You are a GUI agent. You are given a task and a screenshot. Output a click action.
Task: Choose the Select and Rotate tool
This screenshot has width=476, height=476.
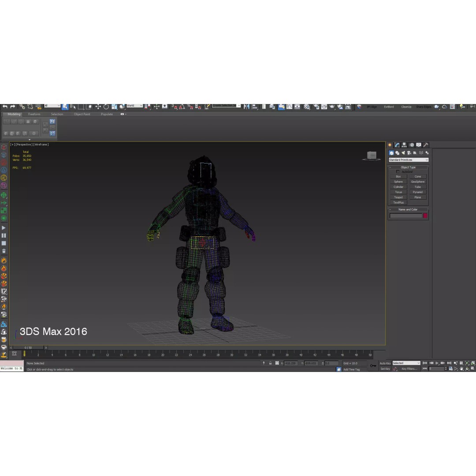(106, 107)
